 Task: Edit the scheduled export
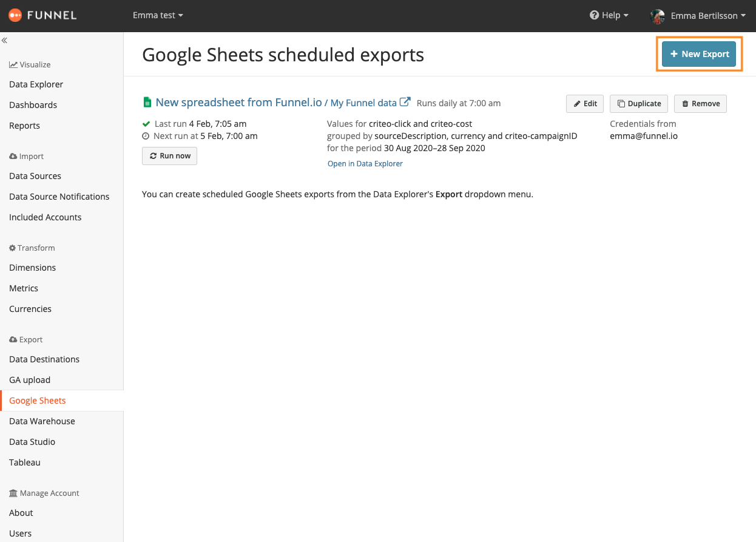(585, 104)
